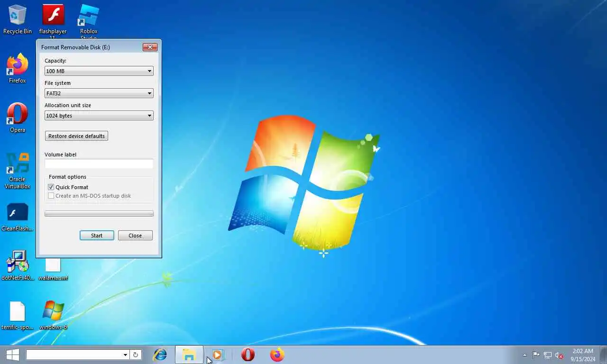The image size is (607, 364).
Task: Open the taskbar clock showing 2:02 AM
Action: click(583, 355)
